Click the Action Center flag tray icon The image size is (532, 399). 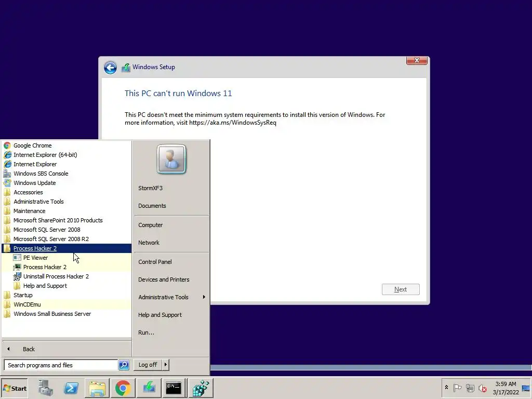[457, 388]
